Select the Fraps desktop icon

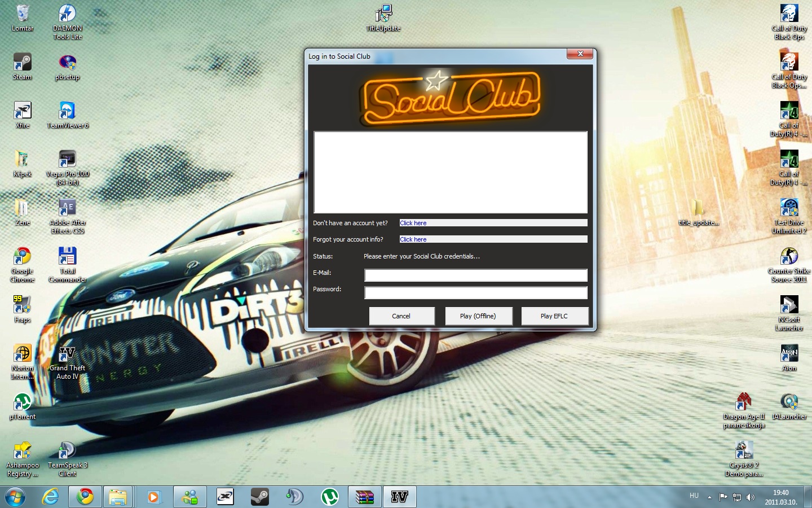23,309
